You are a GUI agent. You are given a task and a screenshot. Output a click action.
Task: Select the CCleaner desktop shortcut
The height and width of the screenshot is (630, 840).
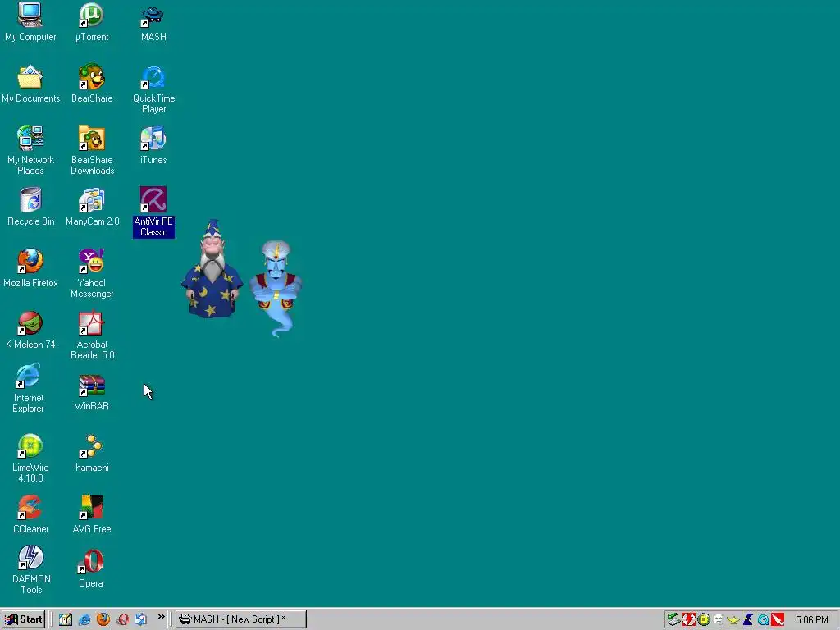[30, 515]
